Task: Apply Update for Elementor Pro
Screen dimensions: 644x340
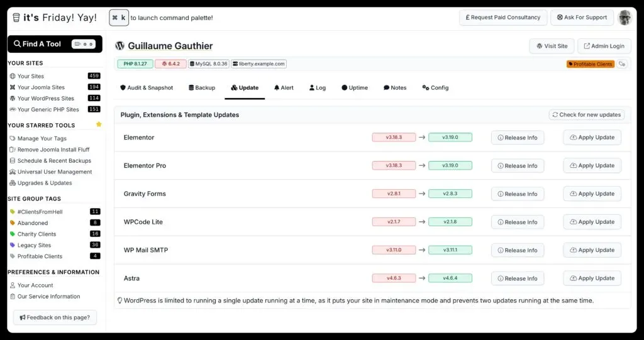Action: [592, 165]
